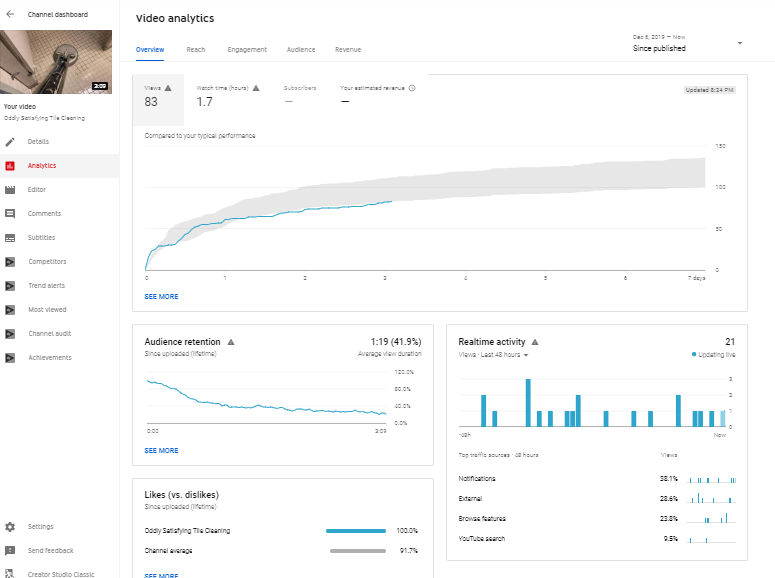Click the Editor clapperboard icon
Screen dimensions: 775x578
pyautogui.click(x=10, y=190)
